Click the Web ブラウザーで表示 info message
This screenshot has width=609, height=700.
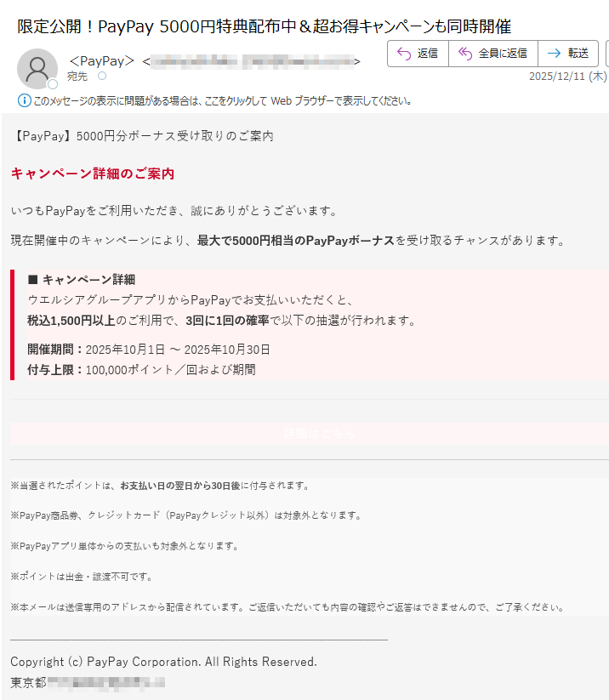(x=222, y=101)
